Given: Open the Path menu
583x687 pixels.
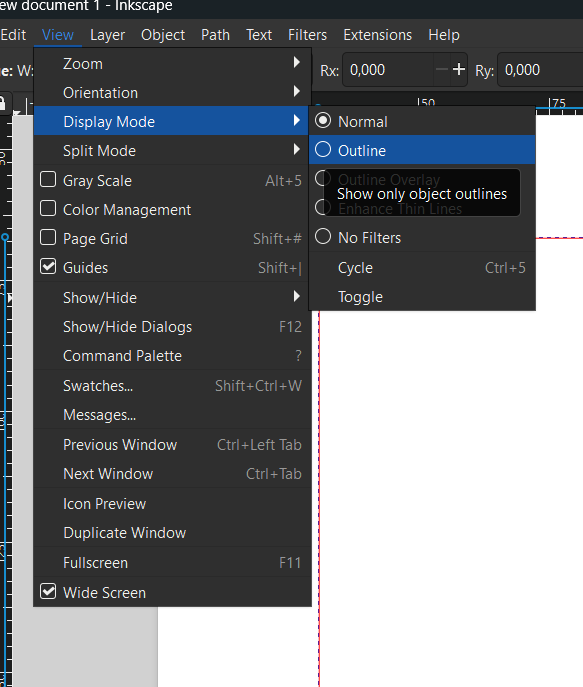Looking at the screenshot, I should click(x=215, y=35).
